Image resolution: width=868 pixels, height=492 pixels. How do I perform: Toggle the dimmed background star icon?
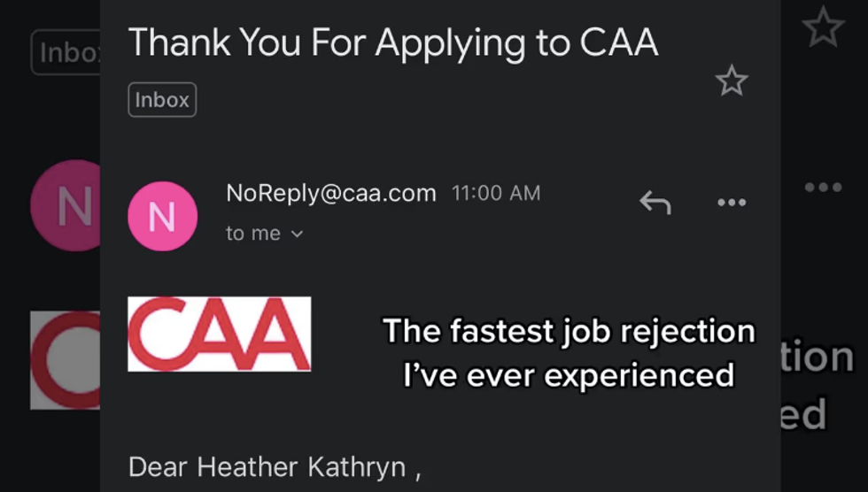(824, 30)
